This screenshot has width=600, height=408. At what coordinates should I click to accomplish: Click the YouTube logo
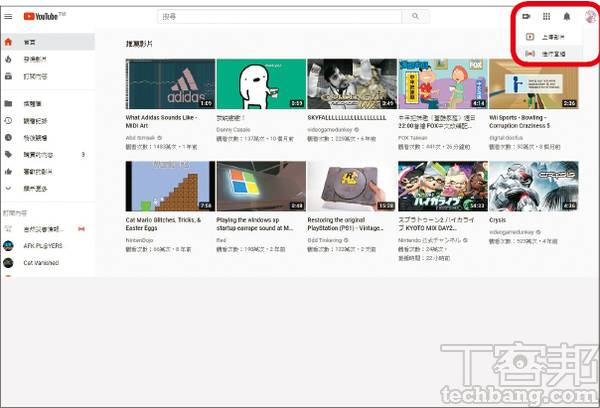[41, 17]
